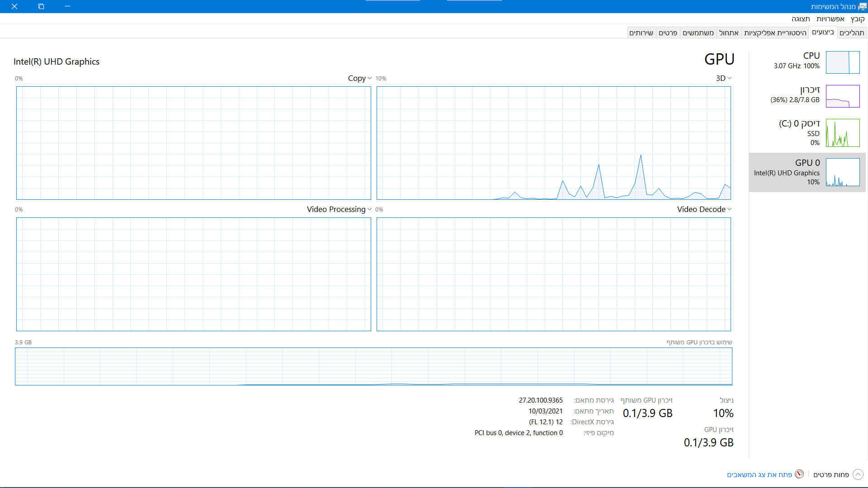868x488 pixels.
Task: Select the CPU mini graph thumbnail
Action: tap(843, 62)
